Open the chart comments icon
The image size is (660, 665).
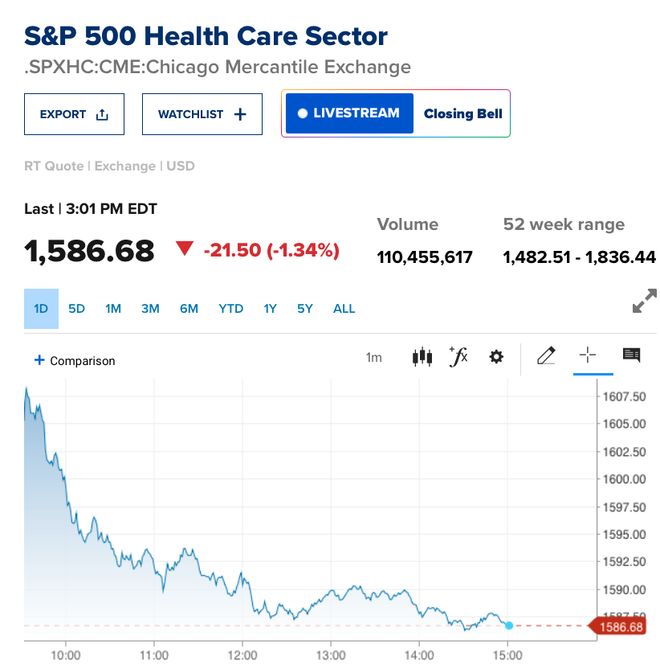pyautogui.click(x=631, y=356)
